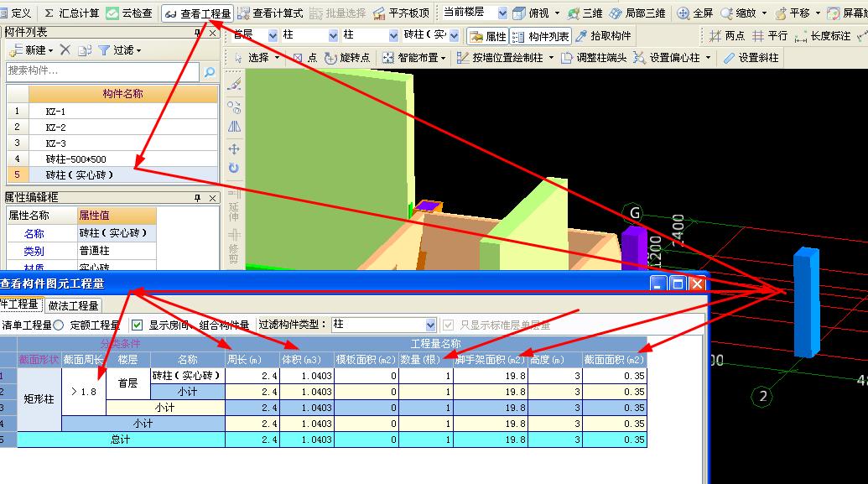868x484 pixels.
Task: Click 平行 parallel axis tool
Action: tap(770, 36)
